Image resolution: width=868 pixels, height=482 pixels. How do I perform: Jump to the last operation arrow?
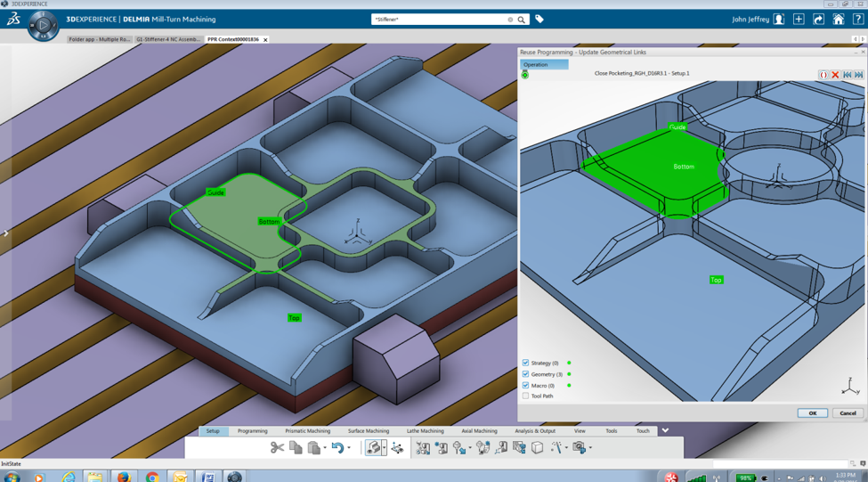[x=858, y=75]
